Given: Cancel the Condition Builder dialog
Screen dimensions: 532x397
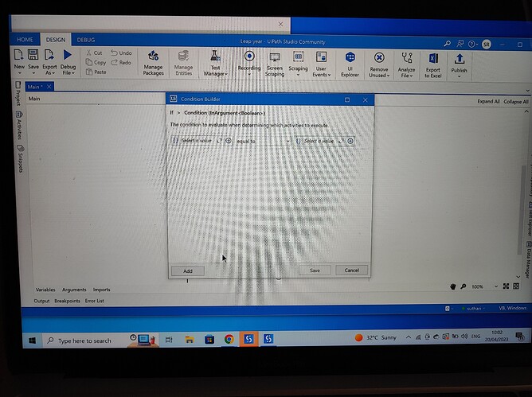Looking at the screenshot, I should coord(351,271).
